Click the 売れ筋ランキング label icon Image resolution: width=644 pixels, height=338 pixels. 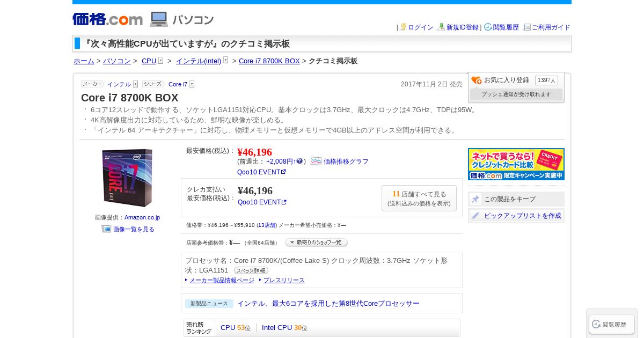[199, 328]
